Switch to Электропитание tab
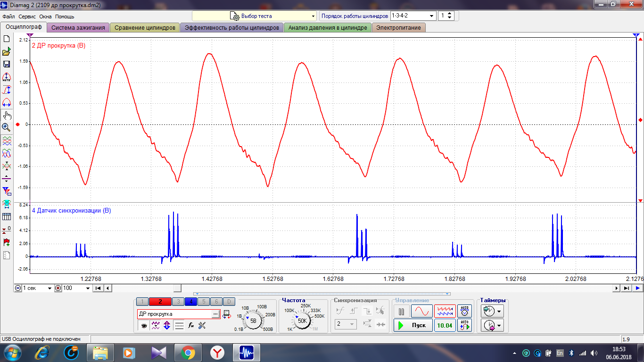Viewport: 644px width, 362px height. point(398,28)
